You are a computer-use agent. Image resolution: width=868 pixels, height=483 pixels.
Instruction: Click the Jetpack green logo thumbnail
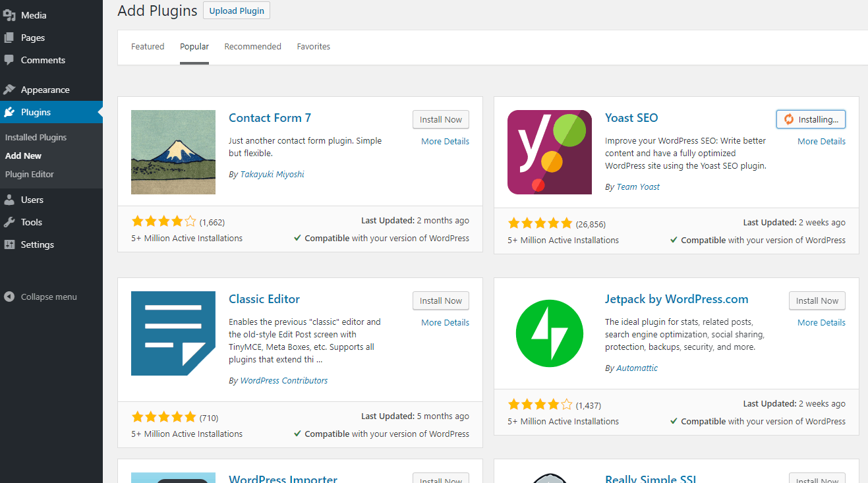pyautogui.click(x=549, y=333)
